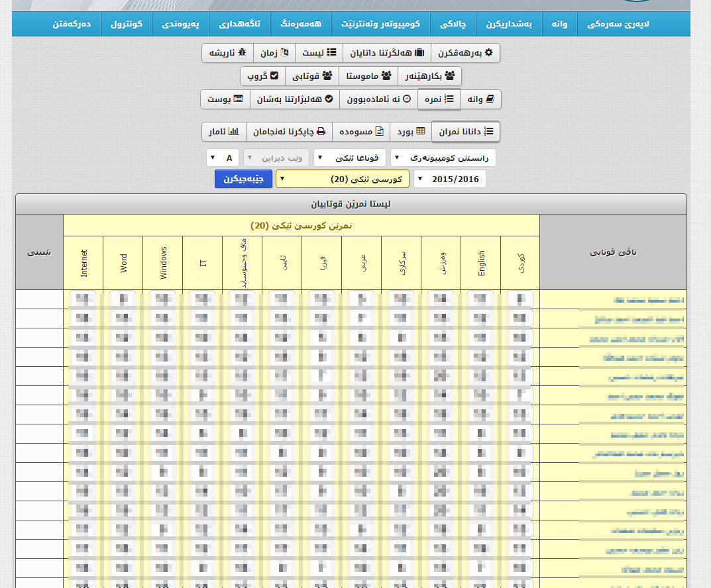Open the وانە book lessons button
The image size is (711, 588).
[480, 99]
